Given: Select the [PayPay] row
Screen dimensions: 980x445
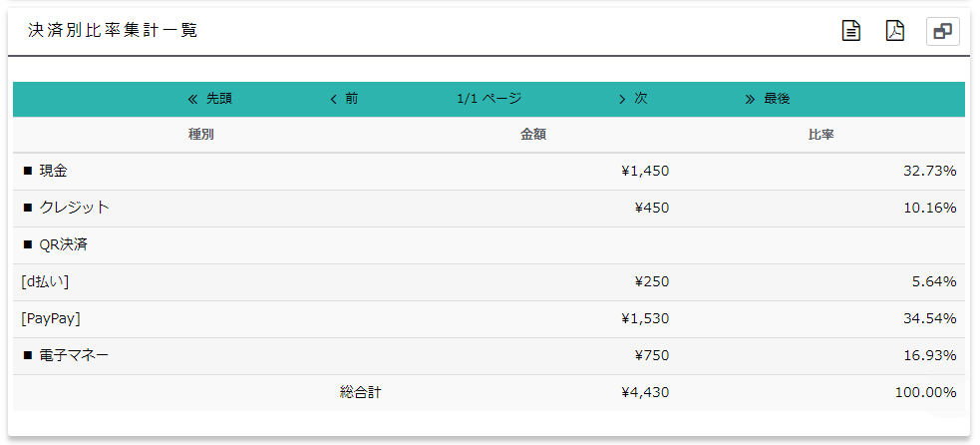Looking at the screenshot, I should coord(489,319).
